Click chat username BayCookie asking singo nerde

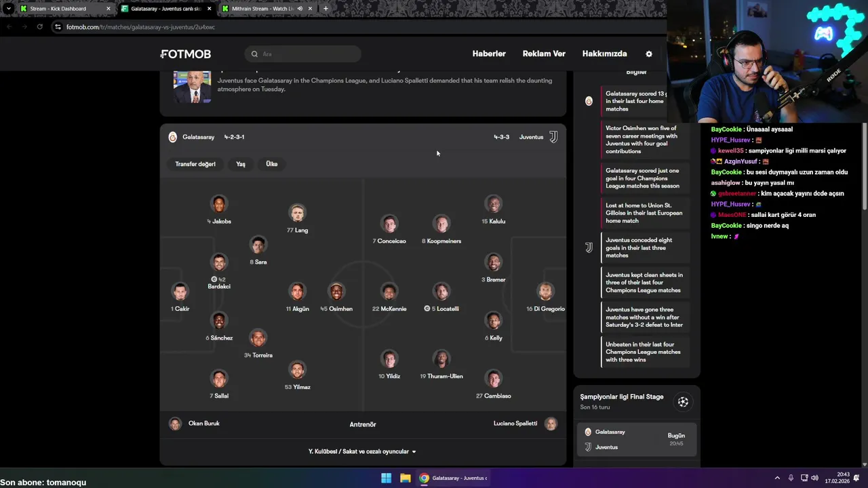coord(726,226)
